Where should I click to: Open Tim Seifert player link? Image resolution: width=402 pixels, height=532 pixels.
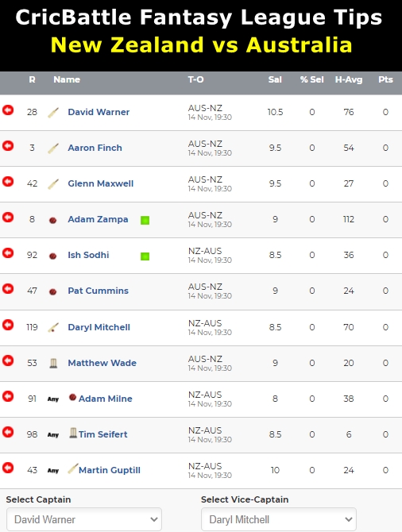(102, 434)
